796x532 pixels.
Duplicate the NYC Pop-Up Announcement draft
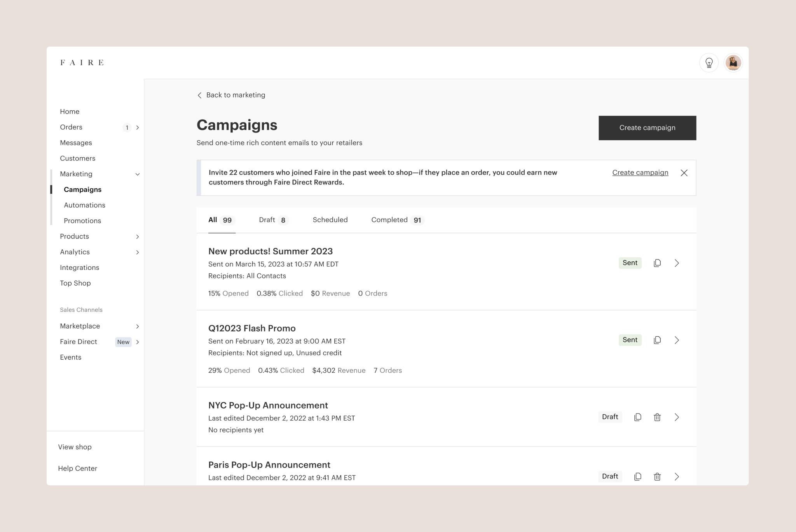(x=638, y=417)
